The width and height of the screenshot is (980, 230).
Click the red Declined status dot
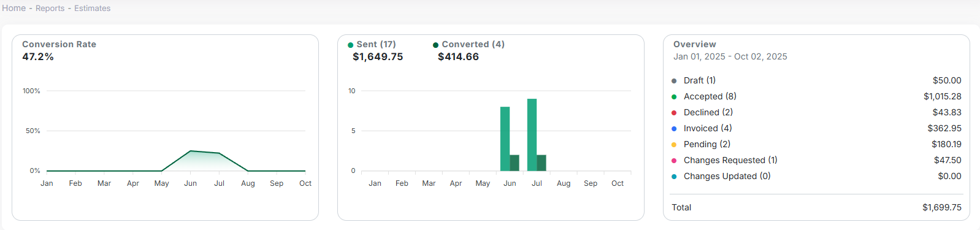[674, 113]
